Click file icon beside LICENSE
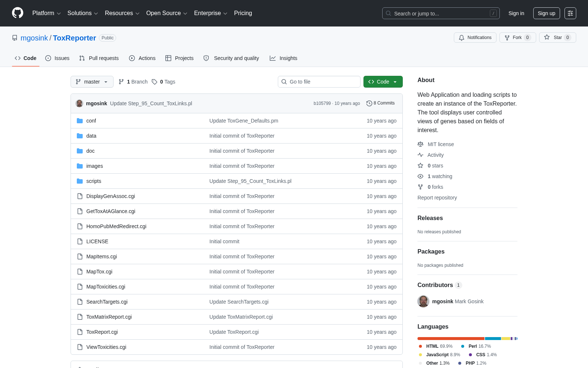The height and width of the screenshot is (368, 588). tap(80, 241)
